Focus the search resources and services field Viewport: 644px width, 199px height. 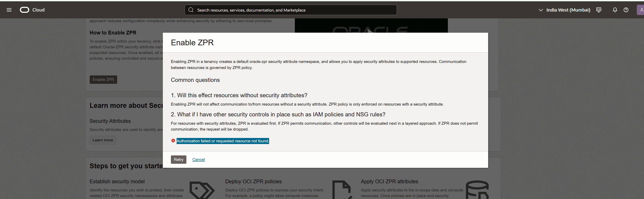[x=290, y=10]
